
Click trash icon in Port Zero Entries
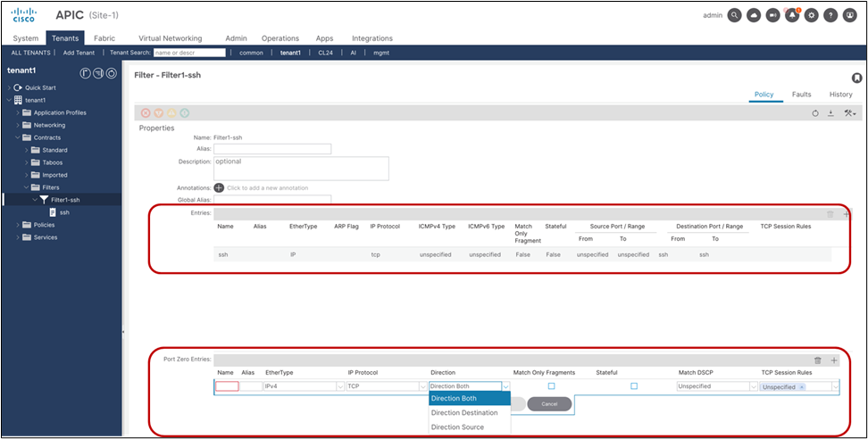click(818, 360)
